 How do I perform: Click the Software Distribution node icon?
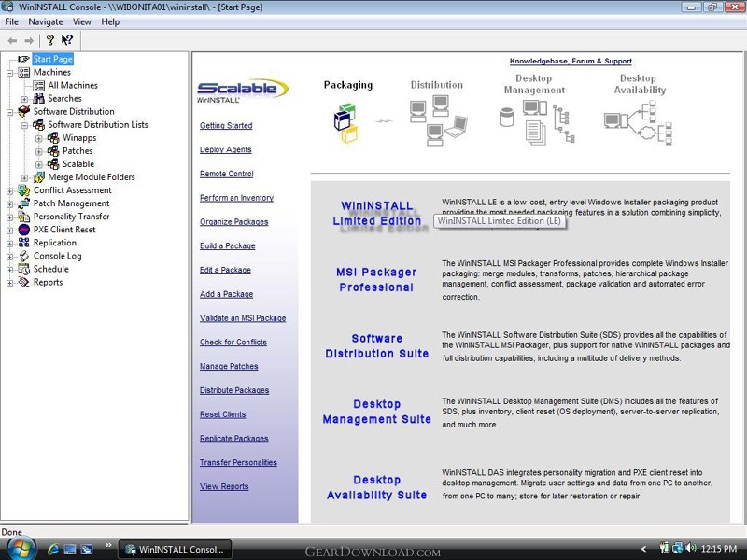[x=24, y=111]
